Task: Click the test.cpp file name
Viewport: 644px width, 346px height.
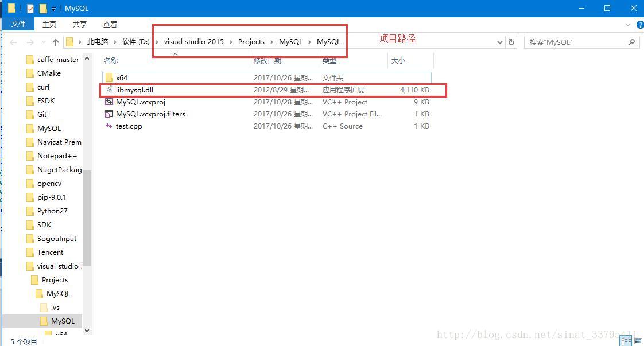Action: [129, 126]
